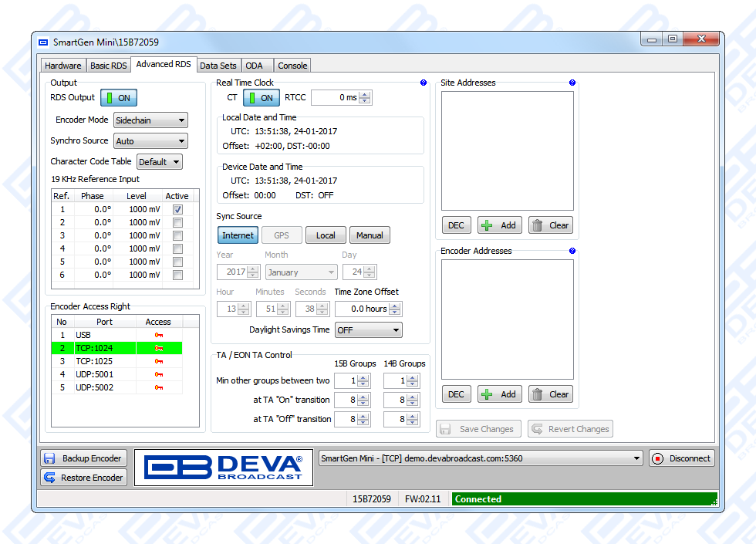
Task: Open the Character Code Table dropdown
Action: click(x=159, y=162)
